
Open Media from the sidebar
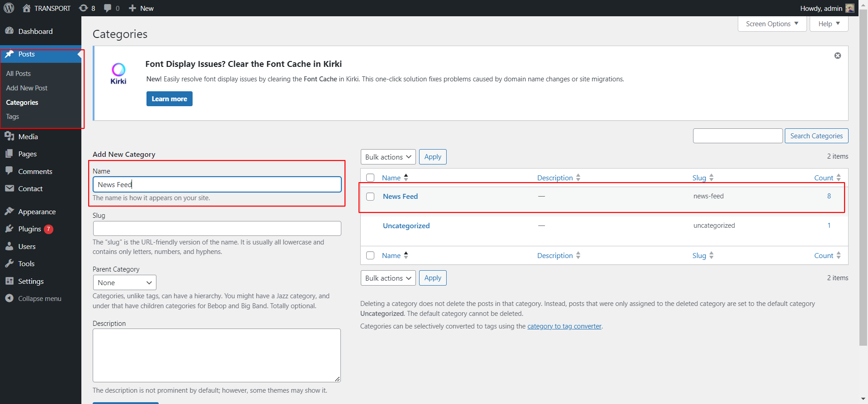pos(28,136)
